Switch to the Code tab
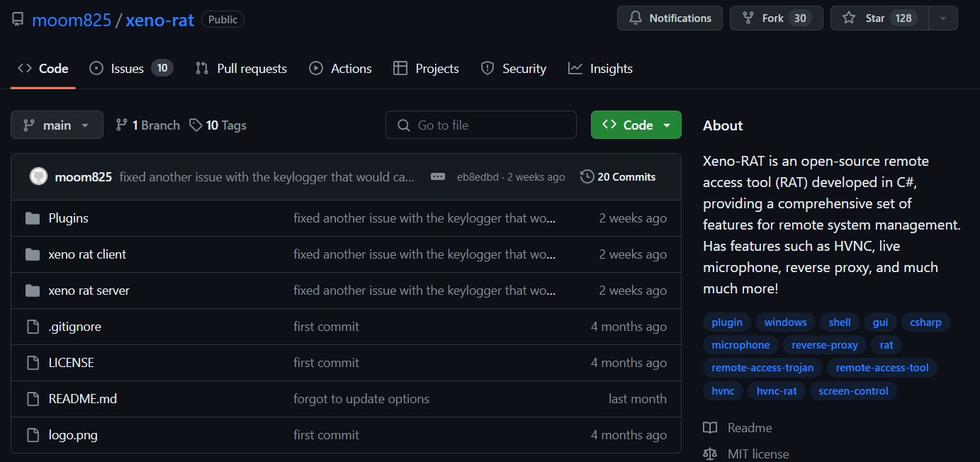The height and width of the screenshot is (462, 980). tap(43, 69)
